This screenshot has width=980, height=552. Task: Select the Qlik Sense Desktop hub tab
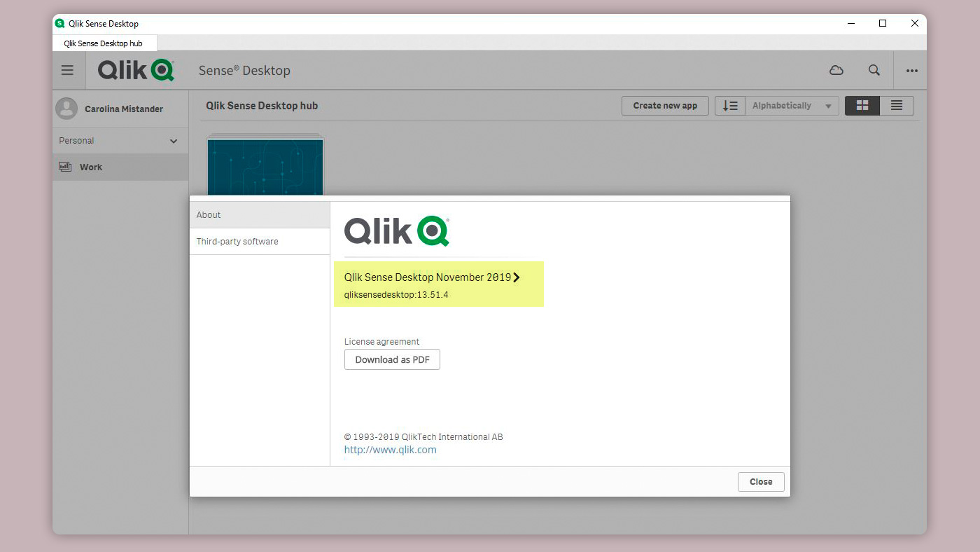click(x=104, y=43)
